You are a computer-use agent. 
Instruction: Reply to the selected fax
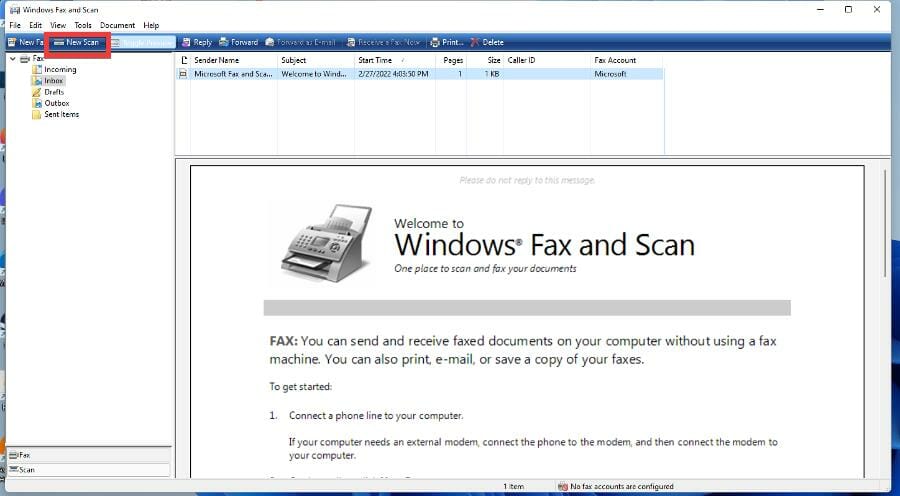point(197,42)
